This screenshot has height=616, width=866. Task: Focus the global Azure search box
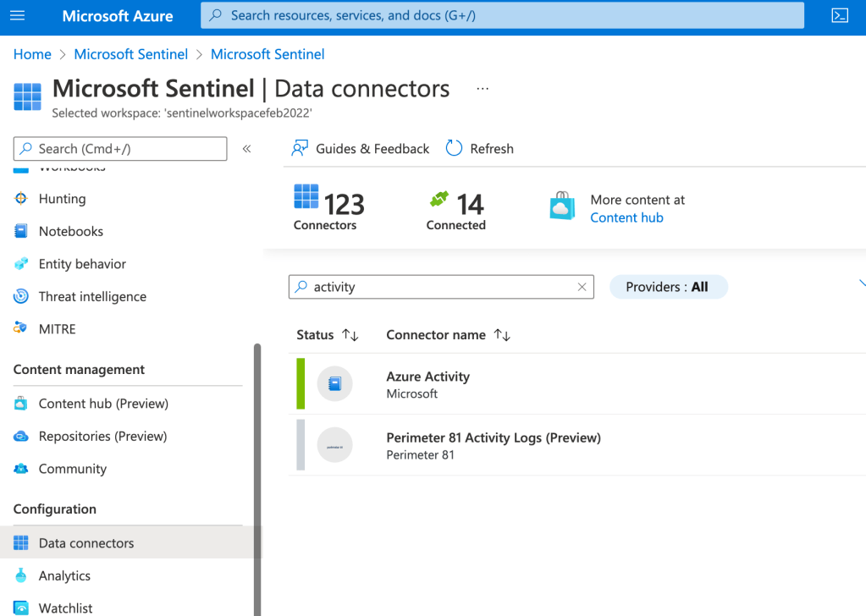click(x=502, y=15)
